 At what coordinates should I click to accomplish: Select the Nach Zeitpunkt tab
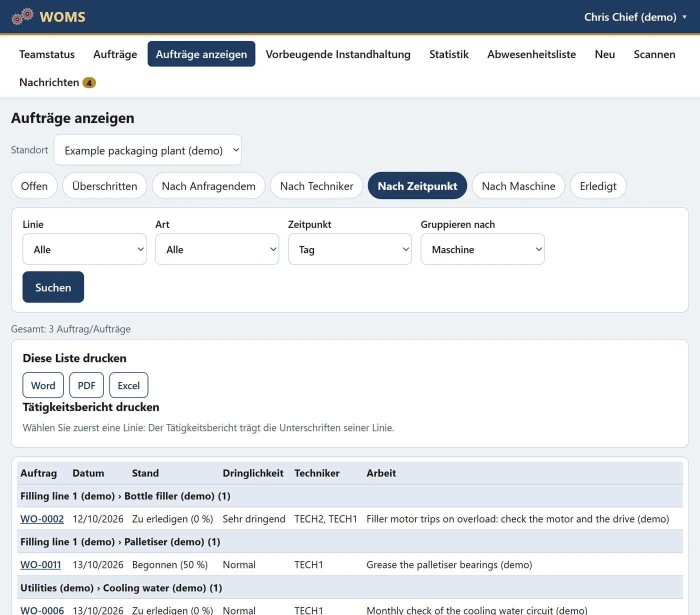click(417, 186)
